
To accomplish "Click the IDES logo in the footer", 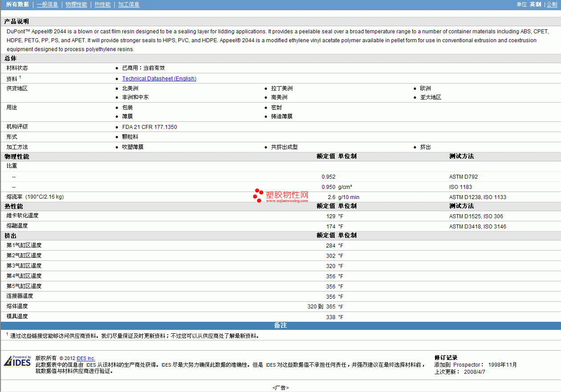I will click(18, 361).
